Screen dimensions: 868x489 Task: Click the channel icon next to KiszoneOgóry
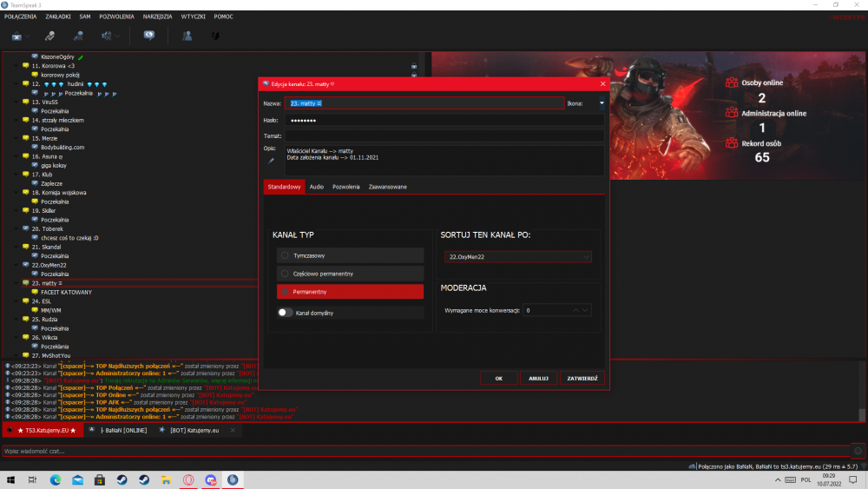35,56
